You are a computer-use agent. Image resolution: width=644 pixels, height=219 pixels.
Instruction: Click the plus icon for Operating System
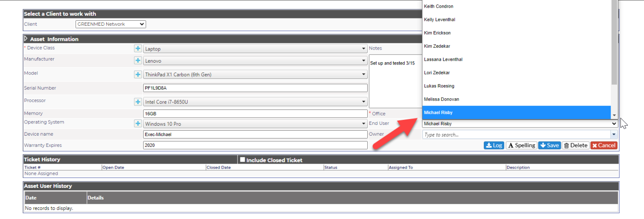coord(138,123)
